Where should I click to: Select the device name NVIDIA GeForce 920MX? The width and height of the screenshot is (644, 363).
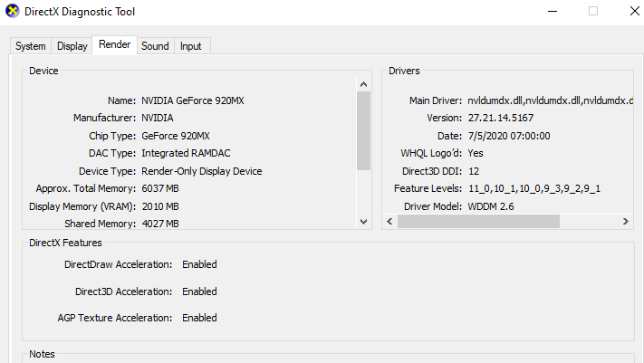[193, 100]
